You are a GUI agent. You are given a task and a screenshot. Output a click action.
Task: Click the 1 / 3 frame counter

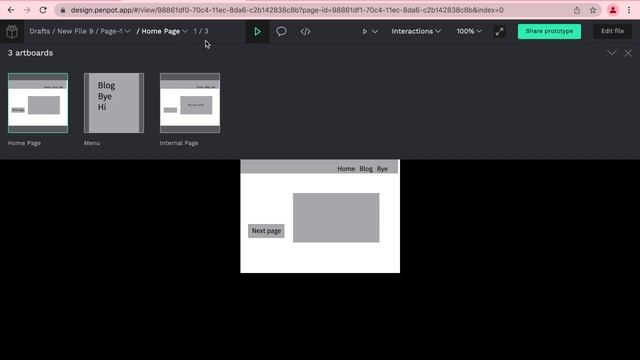pos(201,31)
